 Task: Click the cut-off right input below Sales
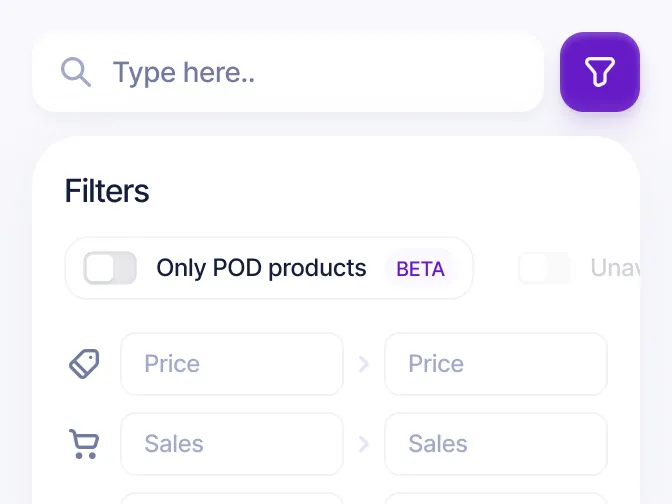(x=496, y=498)
